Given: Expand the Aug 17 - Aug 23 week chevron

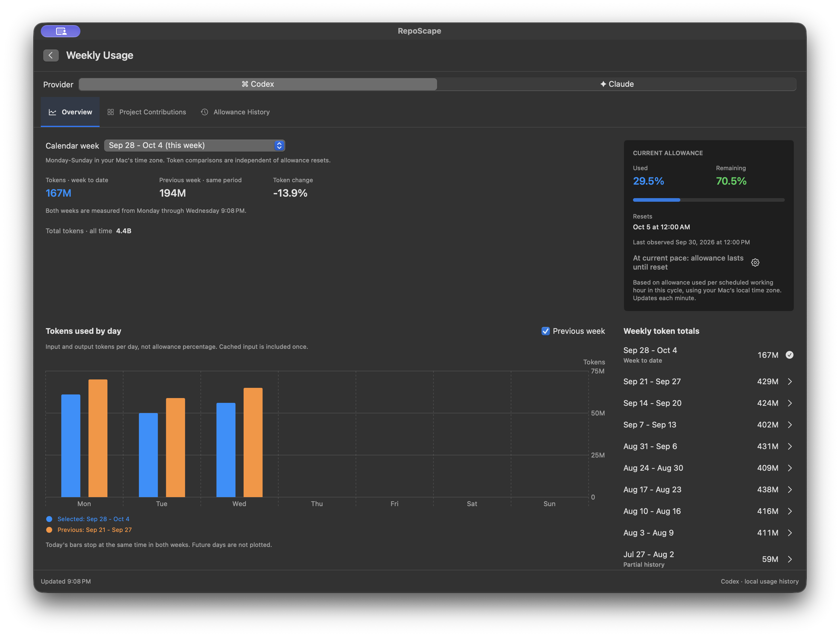Looking at the screenshot, I should click(x=790, y=490).
